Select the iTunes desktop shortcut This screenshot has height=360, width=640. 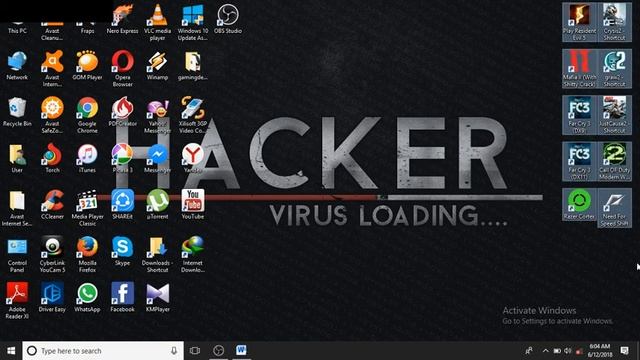pyautogui.click(x=87, y=158)
